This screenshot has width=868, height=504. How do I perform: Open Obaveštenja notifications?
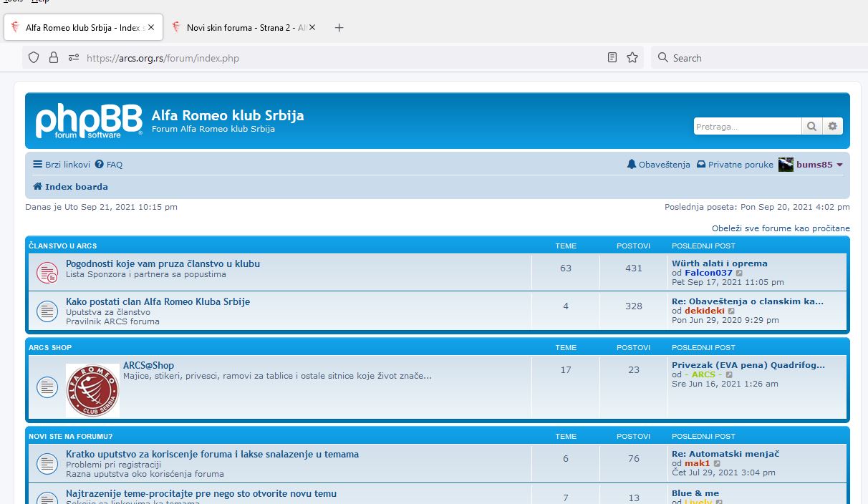658,165
